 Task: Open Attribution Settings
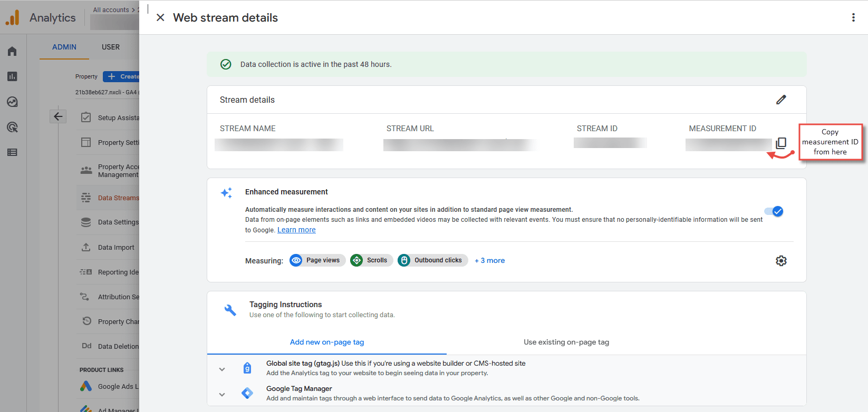tap(118, 297)
